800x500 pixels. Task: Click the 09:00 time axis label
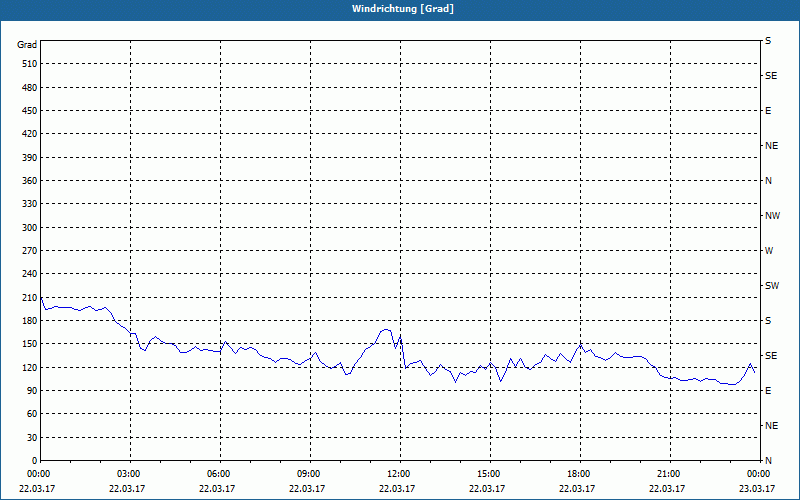[x=310, y=474]
